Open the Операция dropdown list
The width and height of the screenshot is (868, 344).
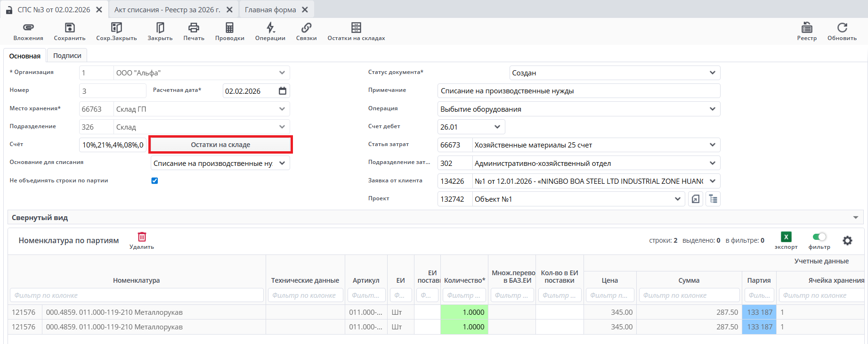712,109
